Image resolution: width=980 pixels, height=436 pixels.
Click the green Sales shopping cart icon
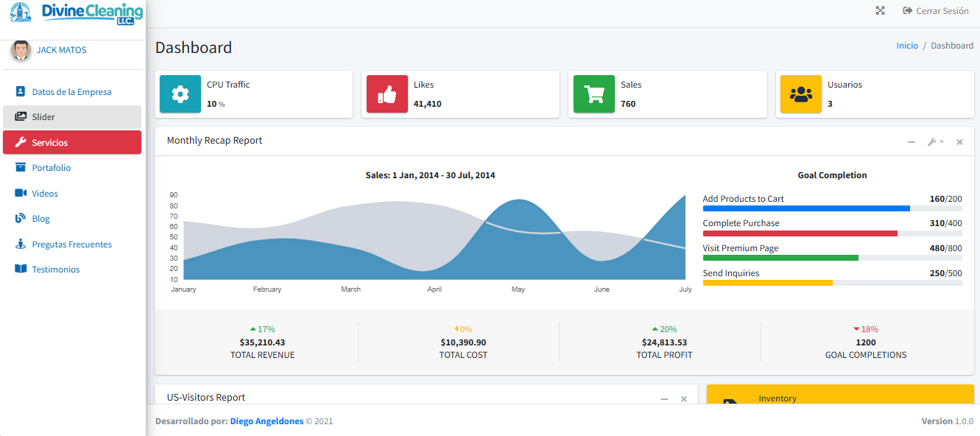[x=594, y=94]
